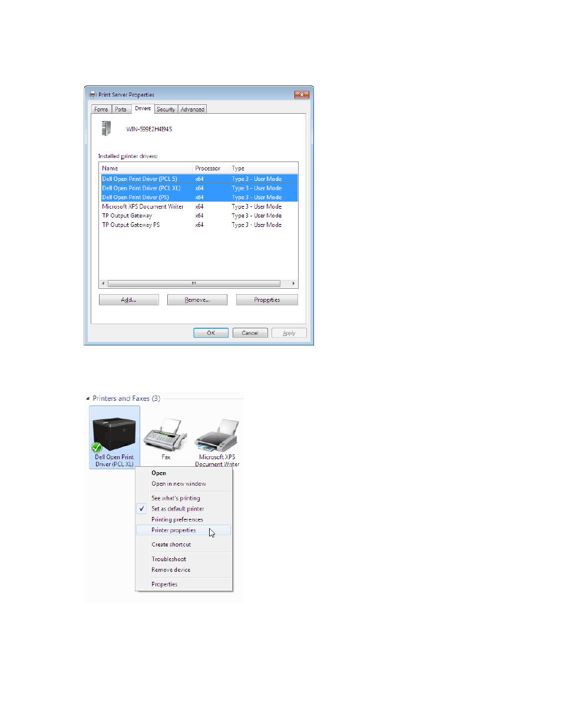Open driver Properties button in dialog

tap(267, 300)
